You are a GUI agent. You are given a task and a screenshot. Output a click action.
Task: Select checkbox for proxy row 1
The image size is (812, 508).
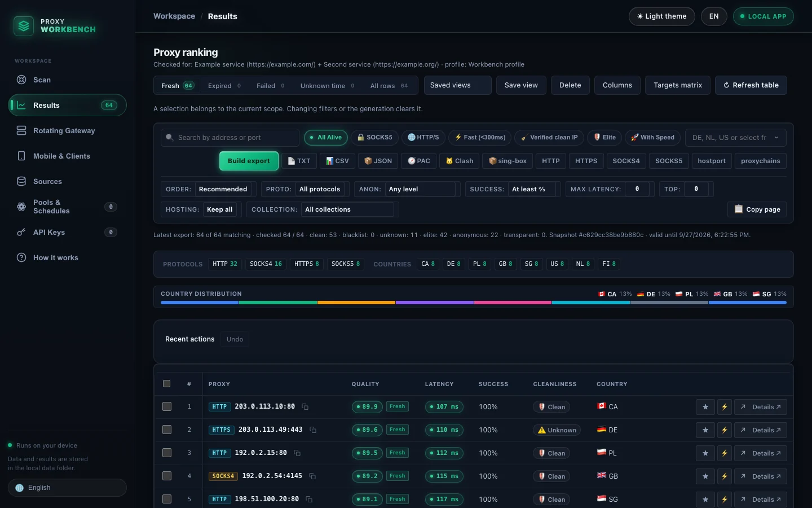pos(167,406)
